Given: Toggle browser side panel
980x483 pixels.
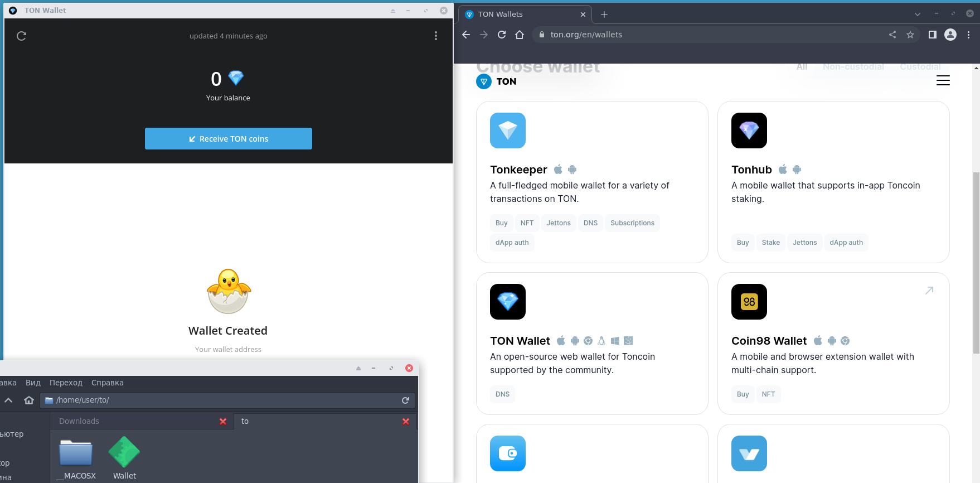Looking at the screenshot, I should [932, 35].
